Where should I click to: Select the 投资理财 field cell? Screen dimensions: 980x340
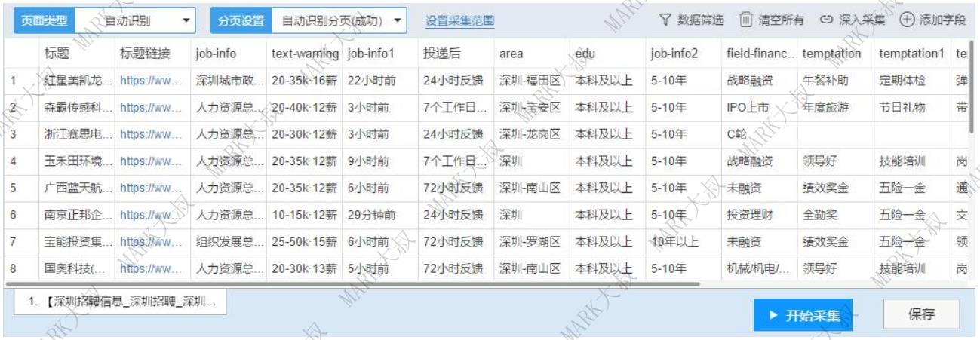pos(760,215)
